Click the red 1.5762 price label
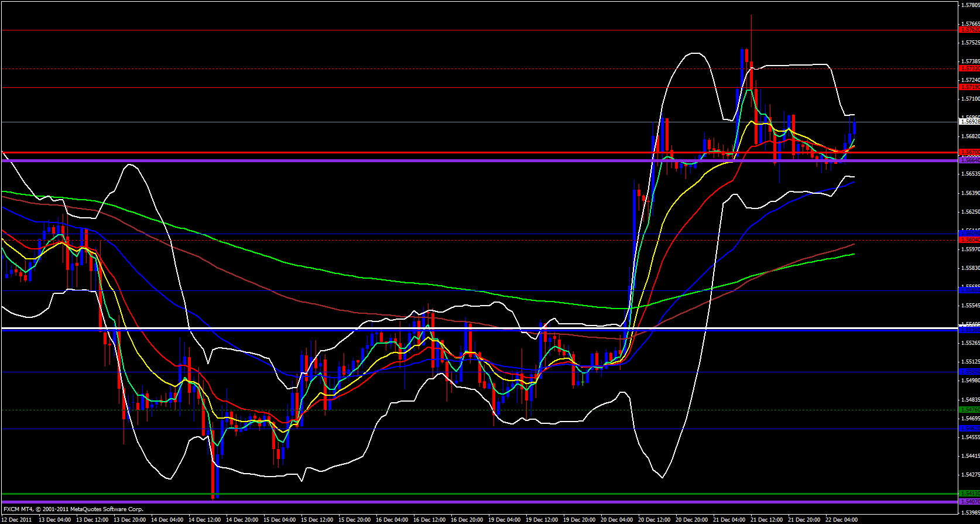The height and width of the screenshot is (524, 980). (x=969, y=29)
